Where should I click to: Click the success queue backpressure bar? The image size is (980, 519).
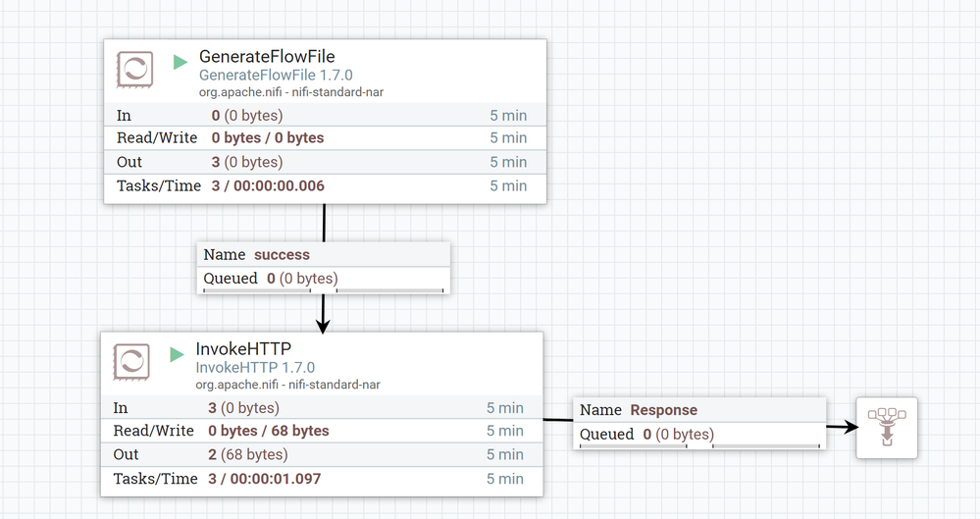click(x=323, y=290)
